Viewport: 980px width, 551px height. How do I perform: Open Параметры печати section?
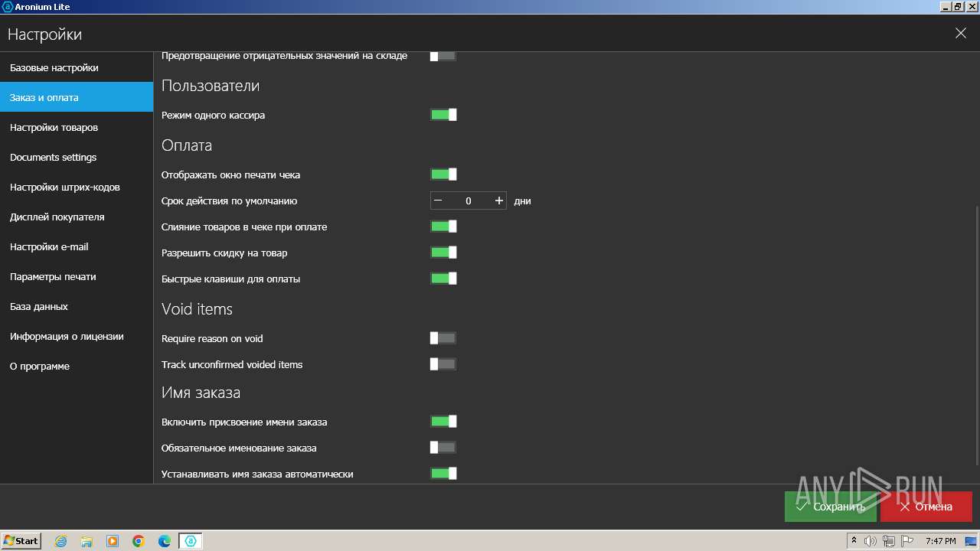(77, 276)
